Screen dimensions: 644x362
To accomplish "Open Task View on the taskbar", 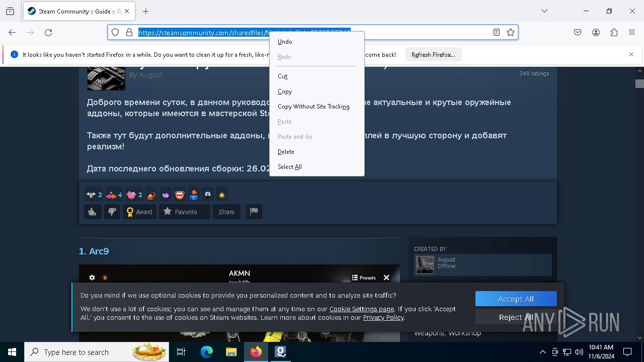I will pos(181,352).
